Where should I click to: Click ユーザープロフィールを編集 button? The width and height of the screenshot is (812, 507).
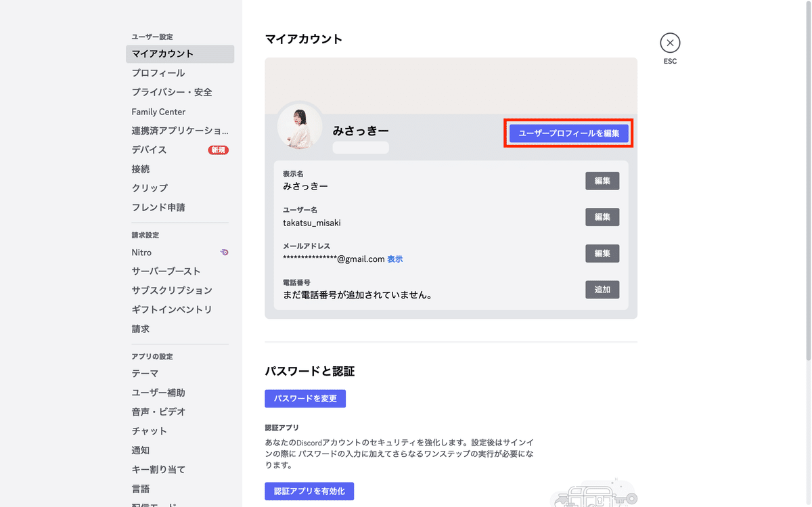(569, 133)
